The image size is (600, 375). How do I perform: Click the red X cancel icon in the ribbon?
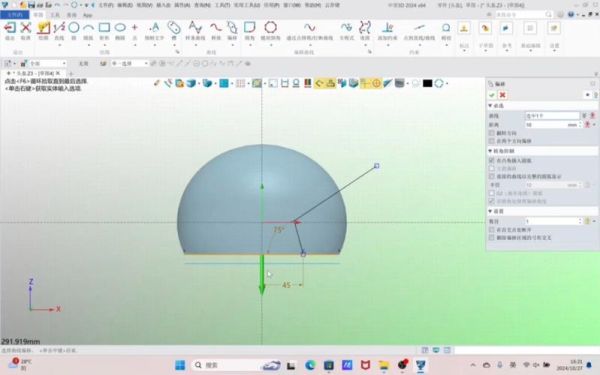point(26,28)
